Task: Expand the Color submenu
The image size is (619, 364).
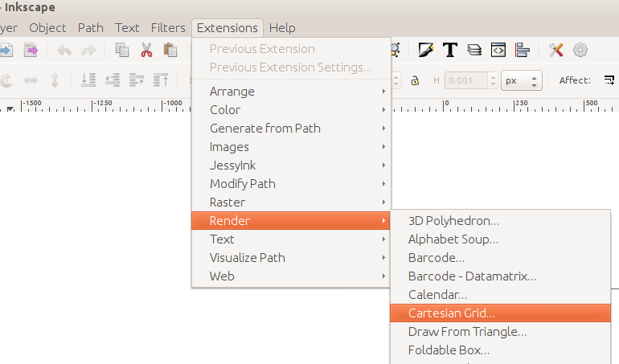Action: coord(291,110)
